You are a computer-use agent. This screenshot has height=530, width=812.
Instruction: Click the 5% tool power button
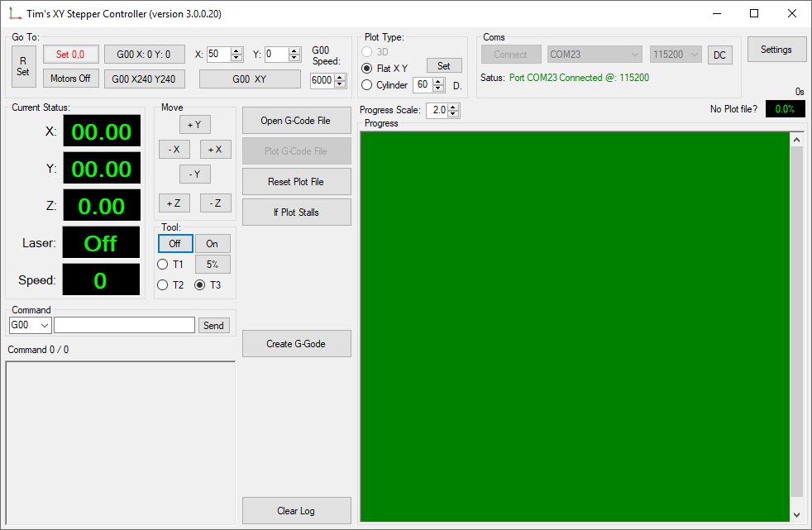213,265
